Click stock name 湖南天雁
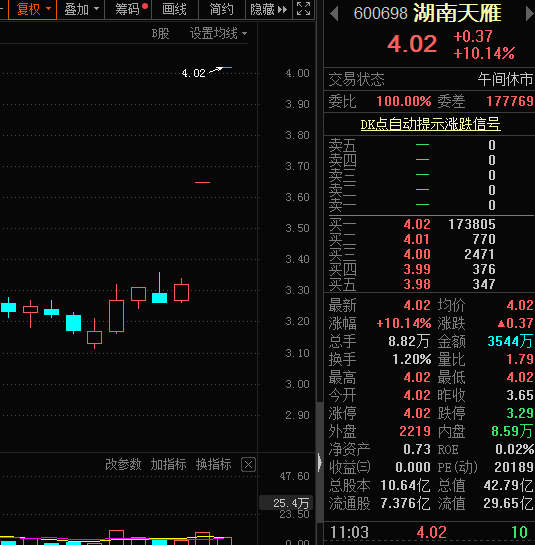Viewport: 535px width, 545px height. pos(457,13)
